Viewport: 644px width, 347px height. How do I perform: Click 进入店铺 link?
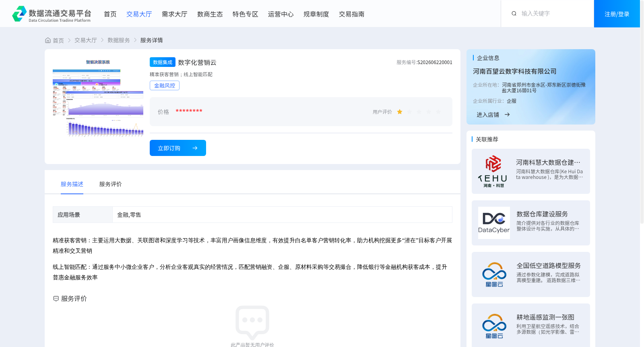(x=488, y=115)
